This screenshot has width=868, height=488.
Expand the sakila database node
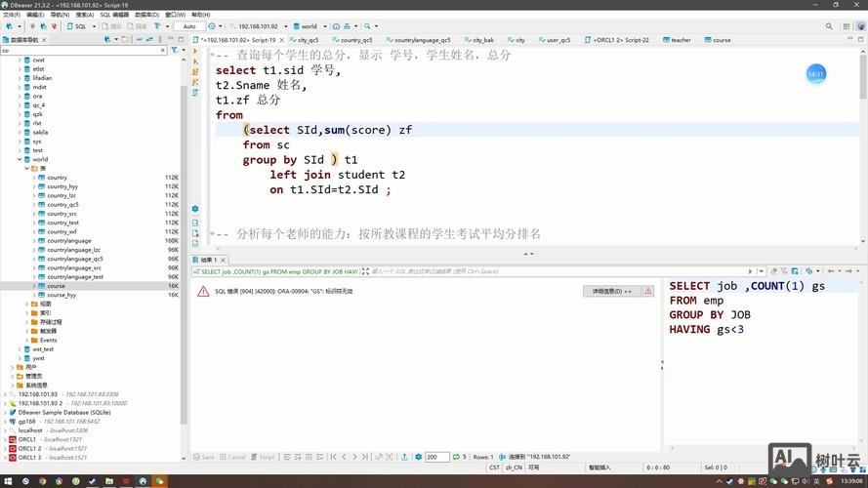20,132
